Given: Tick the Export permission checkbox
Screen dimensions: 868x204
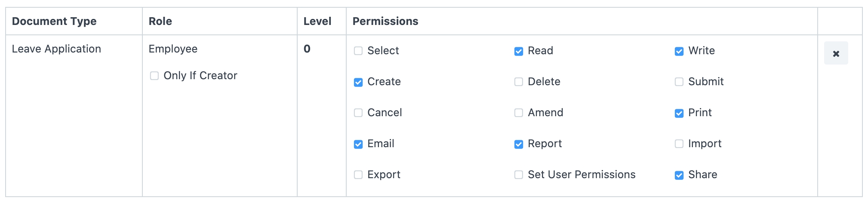Looking at the screenshot, I should coord(358,175).
